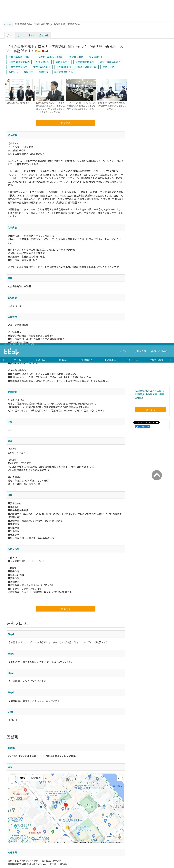Click the ログイン header link

(125, 351)
